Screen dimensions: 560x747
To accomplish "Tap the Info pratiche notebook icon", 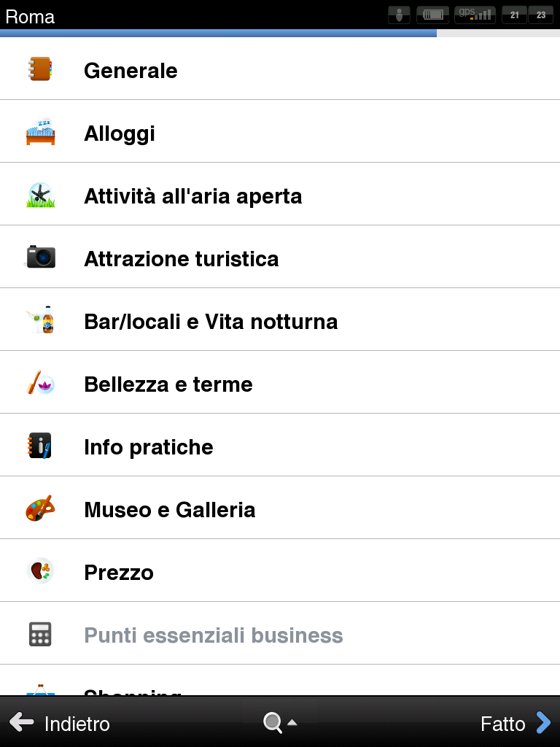I will 41,446.
